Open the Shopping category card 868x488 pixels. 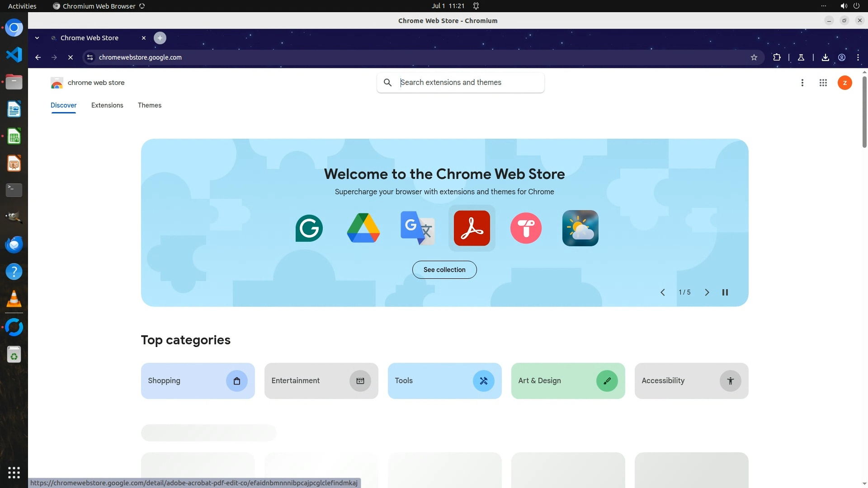coord(198,381)
